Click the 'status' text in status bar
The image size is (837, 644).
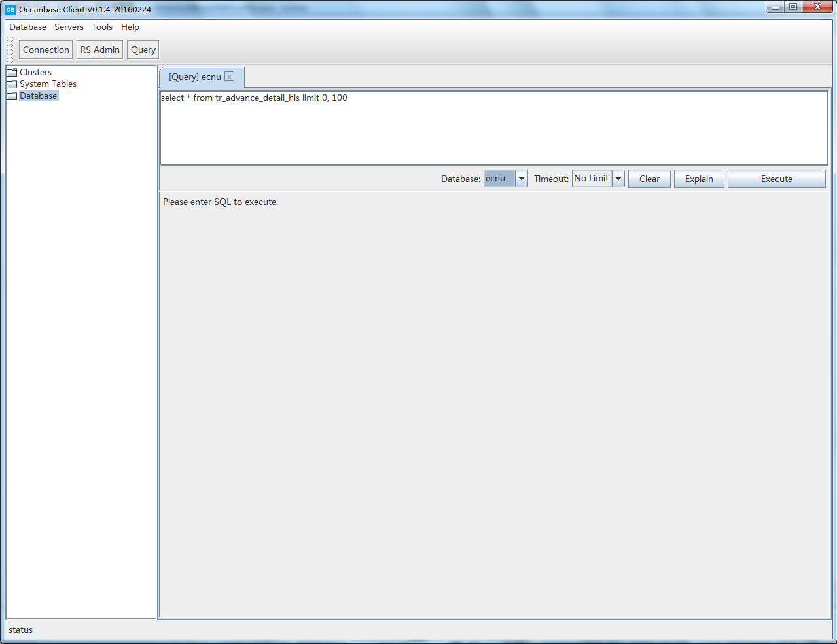coord(20,630)
